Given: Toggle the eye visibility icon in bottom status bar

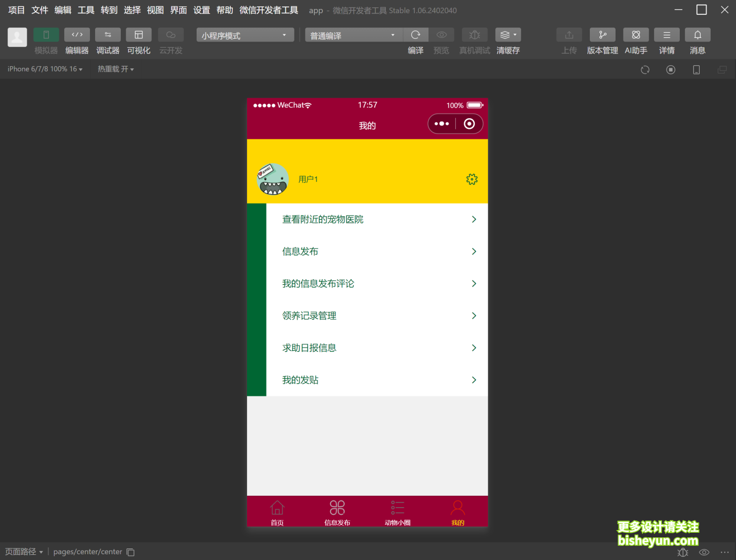Looking at the screenshot, I should point(704,552).
